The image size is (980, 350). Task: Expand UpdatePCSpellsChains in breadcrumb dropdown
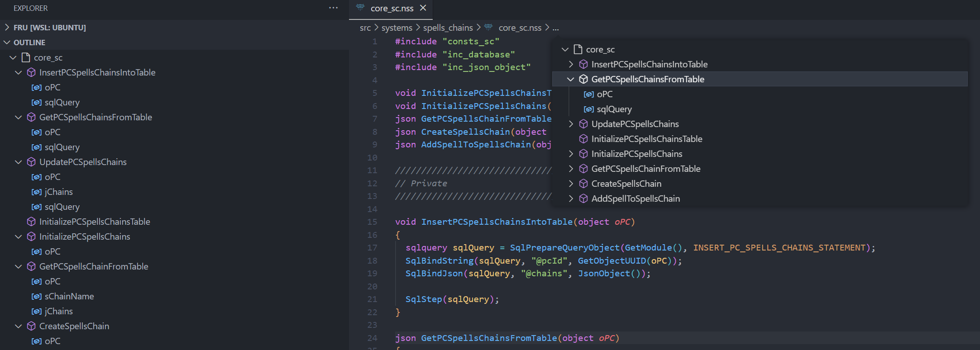[571, 124]
